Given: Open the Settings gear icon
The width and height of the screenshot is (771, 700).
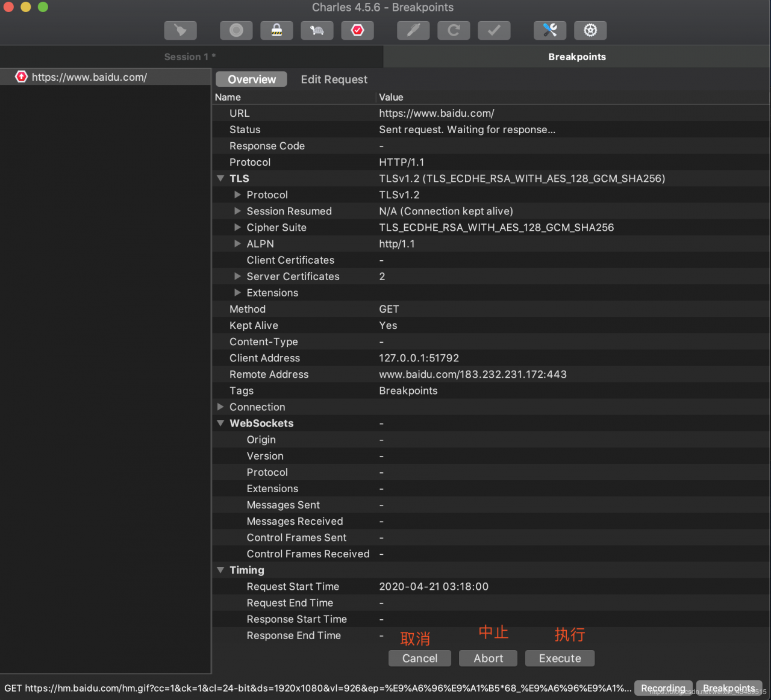Looking at the screenshot, I should (590, 30).
